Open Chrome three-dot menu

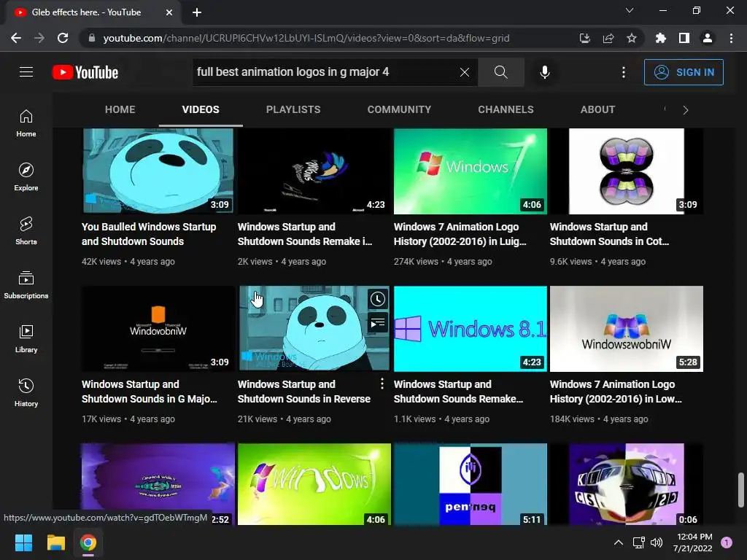click(x=731, y=38)
